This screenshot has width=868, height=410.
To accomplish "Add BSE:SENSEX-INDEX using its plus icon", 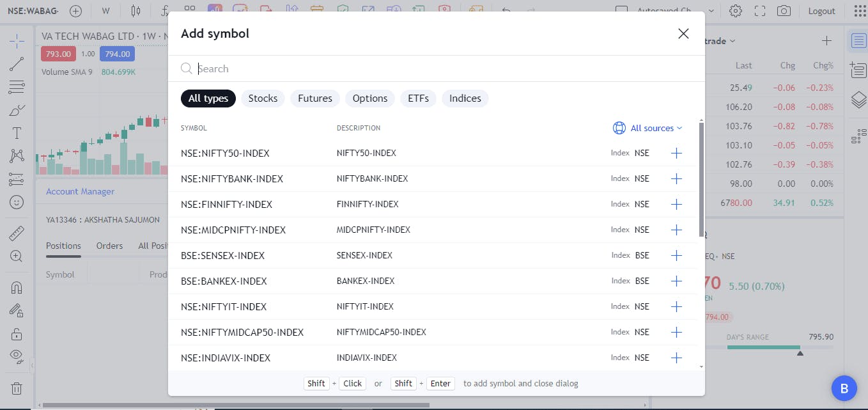I will click(676, 255).
